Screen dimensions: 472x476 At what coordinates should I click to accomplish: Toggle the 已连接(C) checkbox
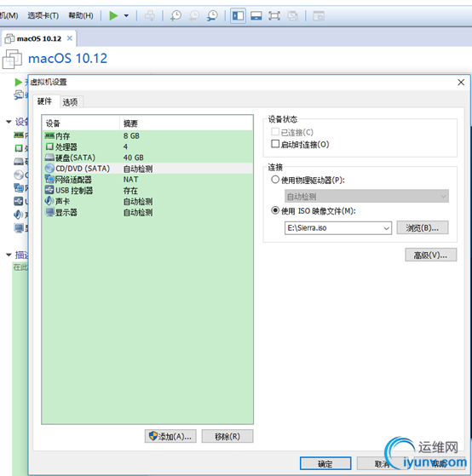pyautogui.click(x=275, y=132)
